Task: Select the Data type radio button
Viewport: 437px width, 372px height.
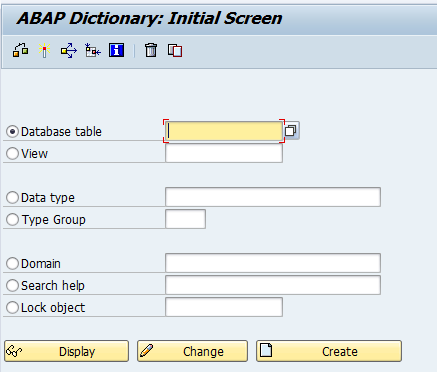Action: pos(12,198)
